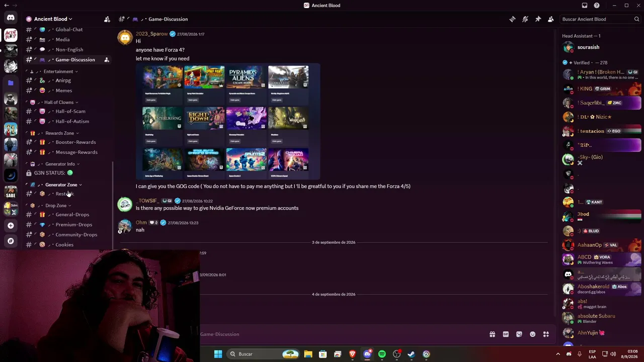Open the Discover servers compass icon

(11, 241)
